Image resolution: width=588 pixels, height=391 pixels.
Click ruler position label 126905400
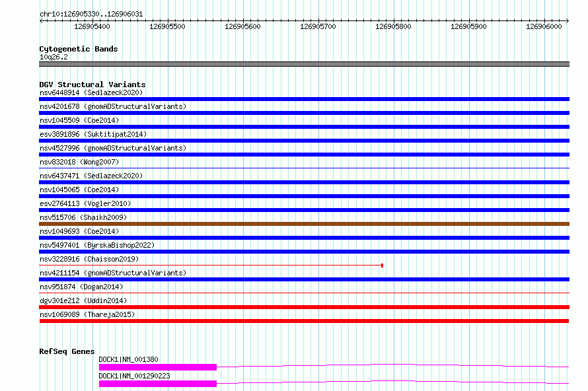click(x=92, y=26)
